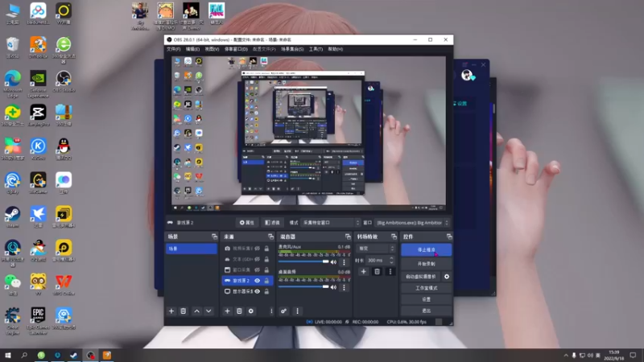Click the taskbar search magnifier icon
This screenshot has width=644, height=362.
(x=24, y=355)
